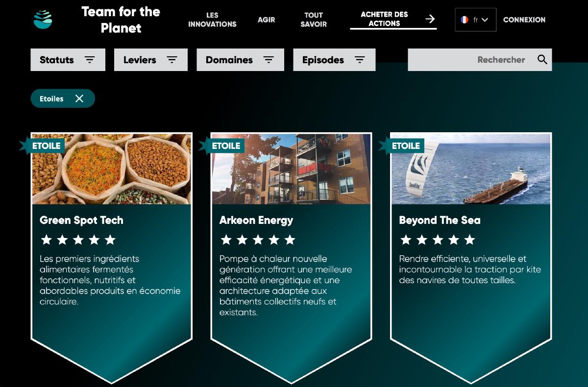Click the arrow beside Acheter des actions
The image size is (588, 387).
(430, 19)
